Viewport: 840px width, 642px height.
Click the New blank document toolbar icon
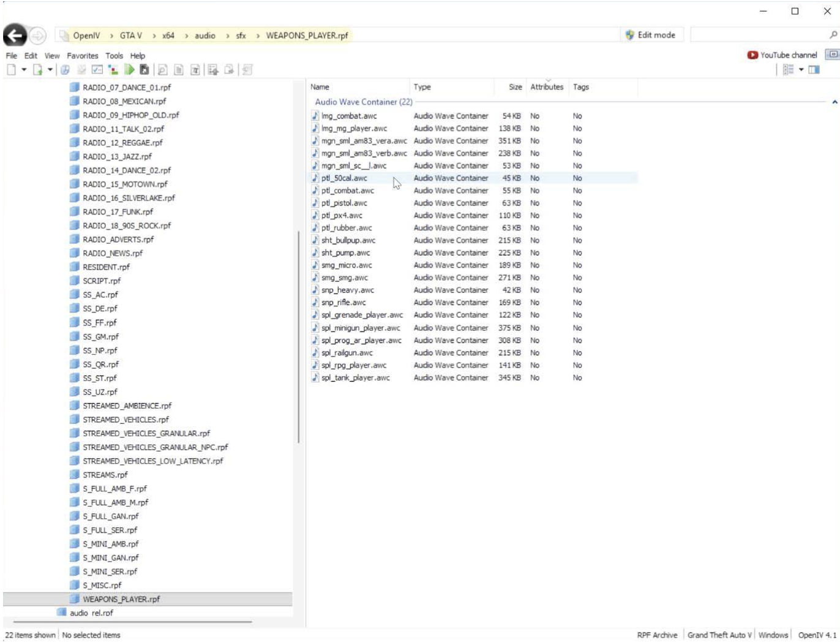click(12, 70)
